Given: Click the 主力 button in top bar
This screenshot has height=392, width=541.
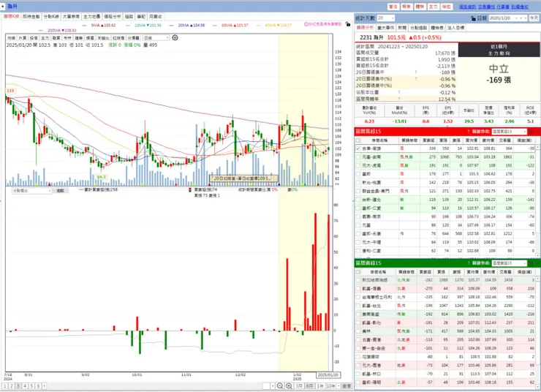Looking at the screenshot, I should click(433, 7).
